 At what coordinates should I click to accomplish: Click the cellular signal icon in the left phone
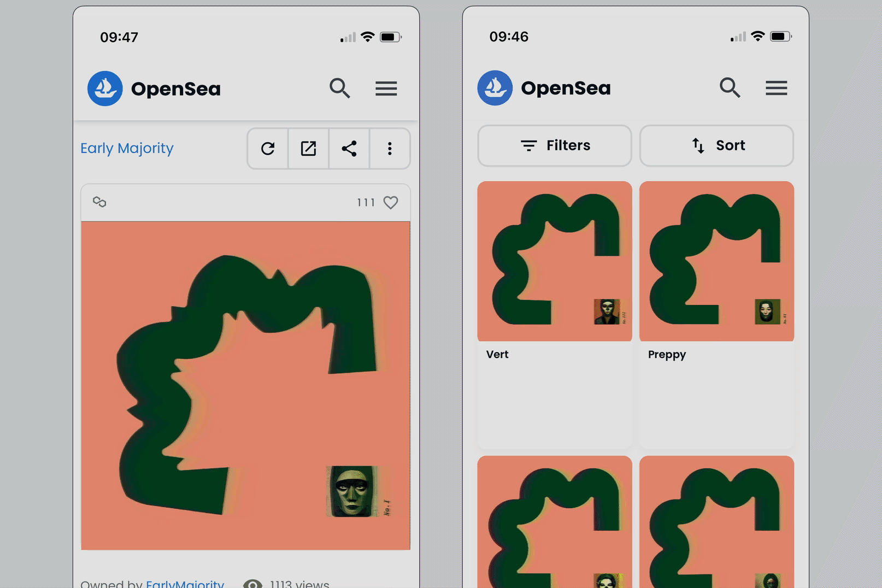pyautogui.click(x=348, y=37)
